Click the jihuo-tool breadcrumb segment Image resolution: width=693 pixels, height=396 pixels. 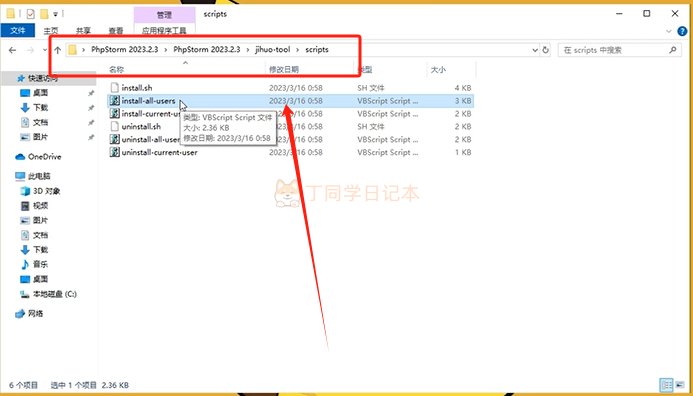click(273, 50)
